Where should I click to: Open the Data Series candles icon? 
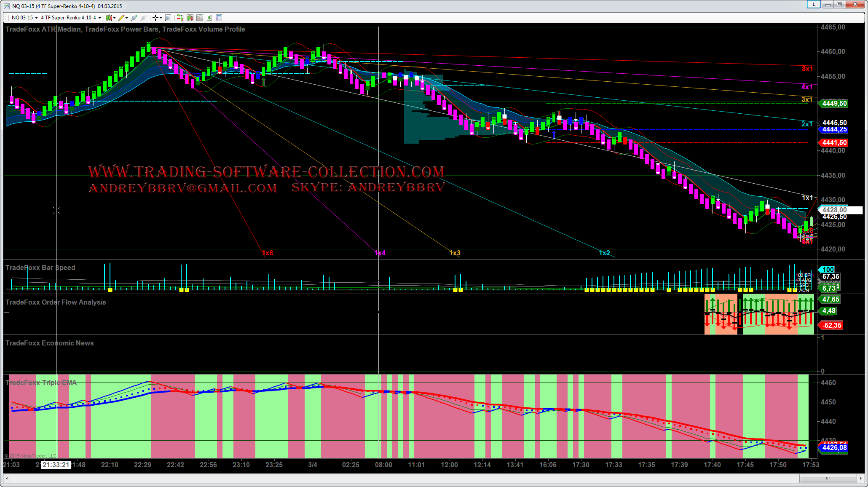point(190,18)
